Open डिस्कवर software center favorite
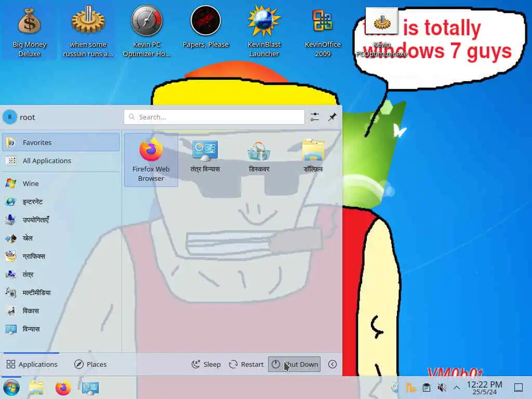The width and height of the screenshot is (532, 399). [x=259, y=160]
